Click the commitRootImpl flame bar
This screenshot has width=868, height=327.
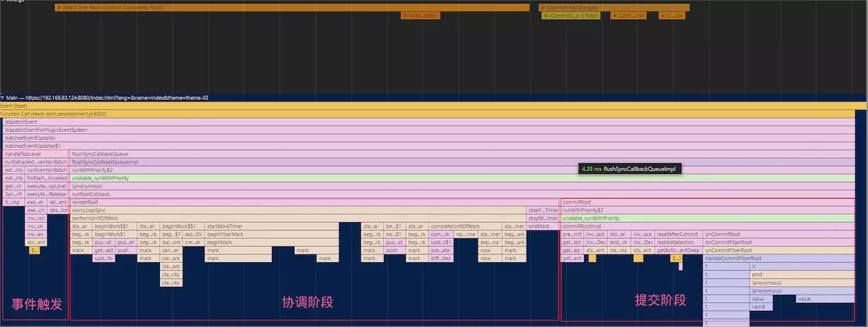(x=708, y=226)
